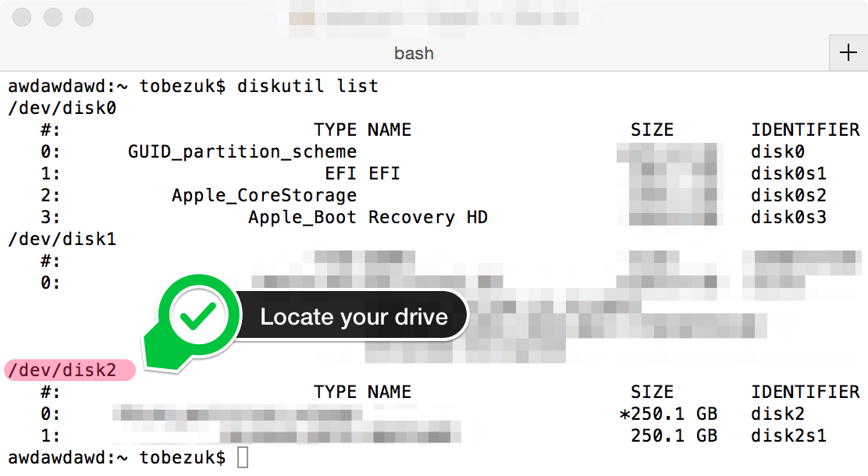Open a new tab with the plus button
The image size is (868, 476).
click(848, 53)
